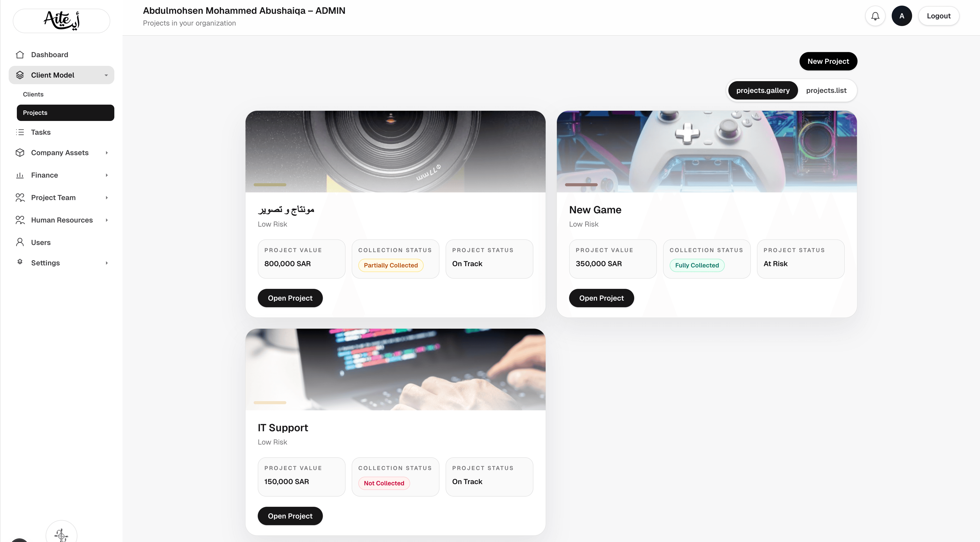Expand the Company Assets submenu arrow
This screenshot has width=980, height=542.
pyautogui.click(x=106, y=153)
